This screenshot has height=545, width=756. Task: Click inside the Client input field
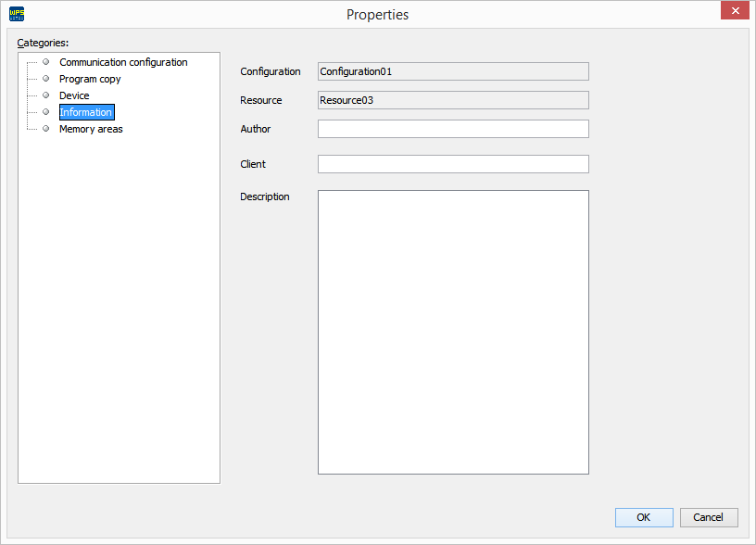coord(453,163)
